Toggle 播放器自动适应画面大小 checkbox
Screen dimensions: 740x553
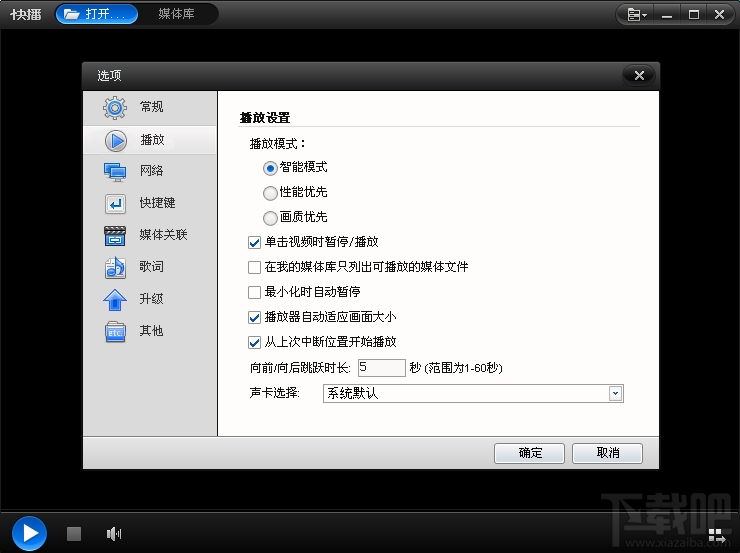point(254,318)
